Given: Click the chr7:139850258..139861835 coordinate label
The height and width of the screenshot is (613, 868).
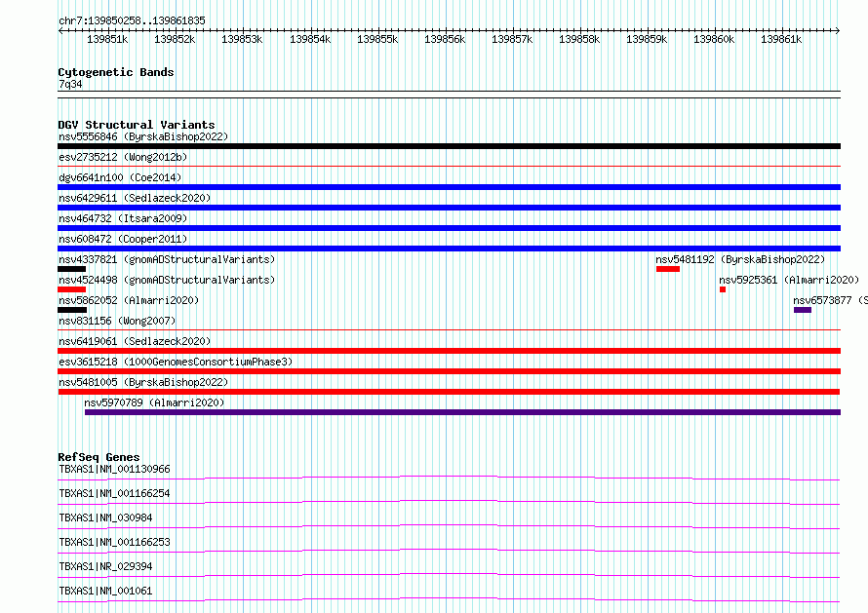Looking at the screenshot, I should click(132, 20).
